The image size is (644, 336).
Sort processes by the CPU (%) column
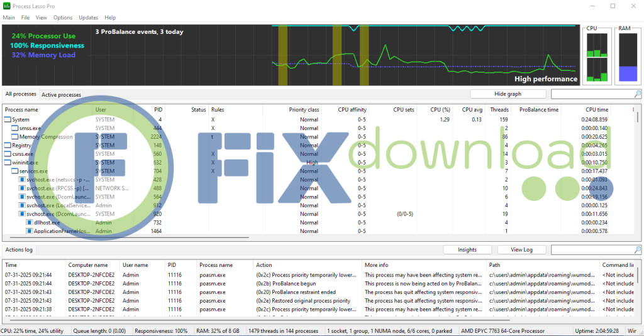coord(440,110)
